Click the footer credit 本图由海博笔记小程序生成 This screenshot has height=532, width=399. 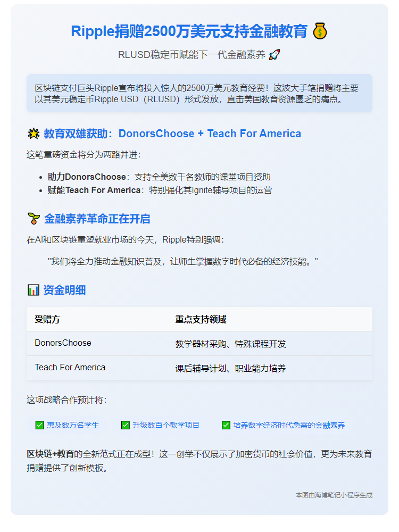click(x=334, y=495)
